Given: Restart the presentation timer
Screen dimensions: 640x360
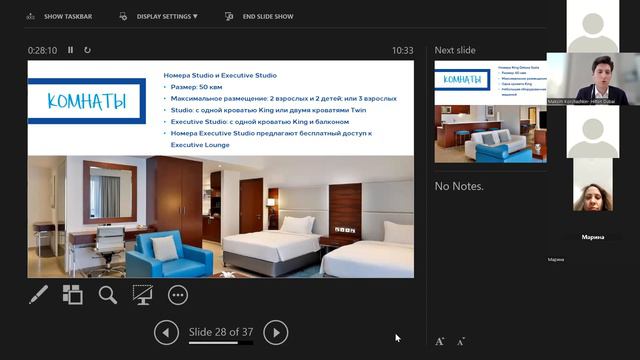Looking at the screenshot, I should click(x=87, y=50).
